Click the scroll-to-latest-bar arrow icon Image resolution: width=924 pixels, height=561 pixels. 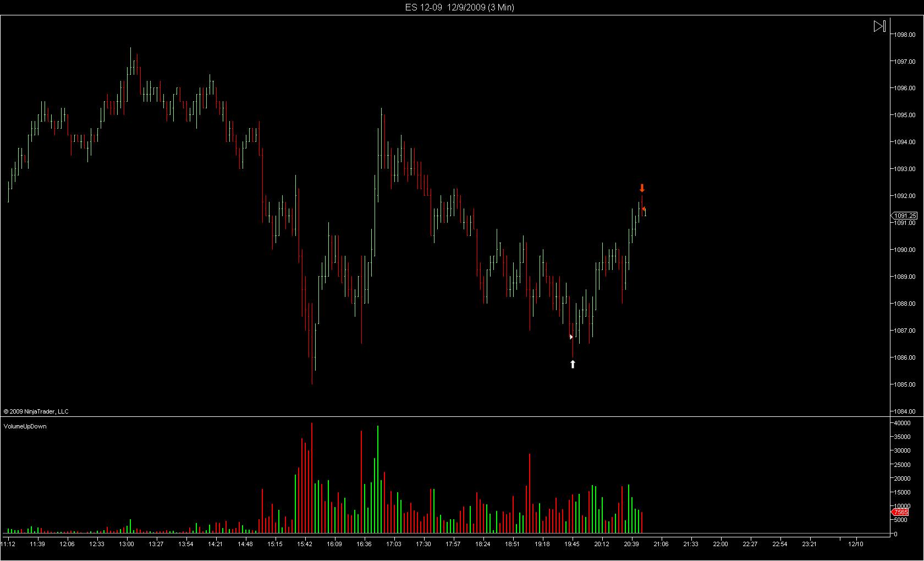click(x=879, y=26)
